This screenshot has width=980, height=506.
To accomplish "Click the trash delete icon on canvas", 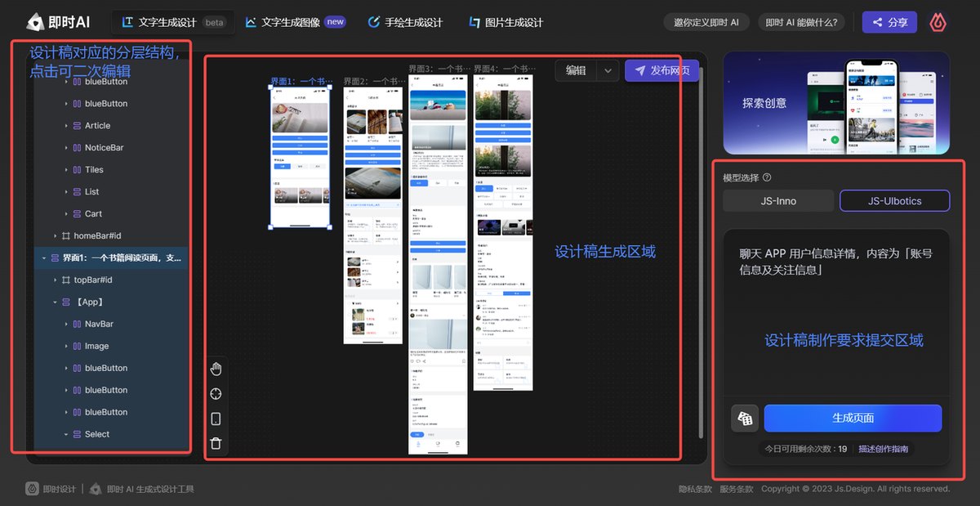I will [216, 444].
